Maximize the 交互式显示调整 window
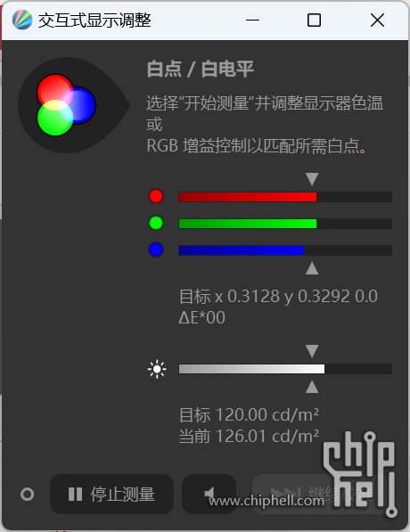Screen dimensions: 410x532 click(x=314, y=20)
